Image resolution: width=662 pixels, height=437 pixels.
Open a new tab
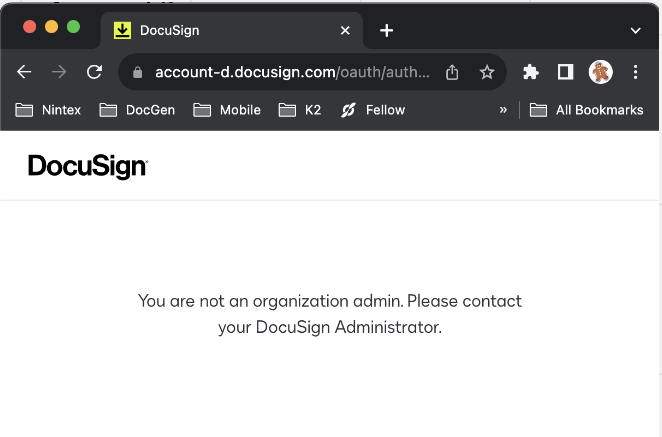387,31
